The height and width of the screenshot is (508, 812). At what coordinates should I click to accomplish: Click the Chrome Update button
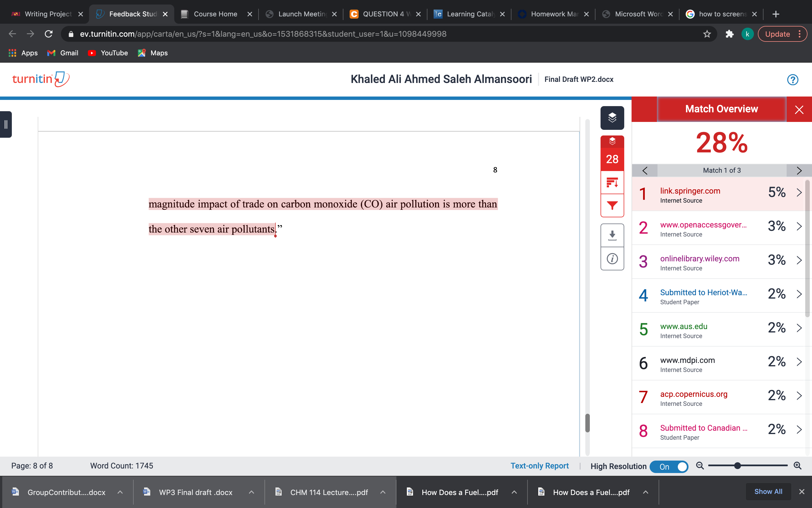point(777,34)
